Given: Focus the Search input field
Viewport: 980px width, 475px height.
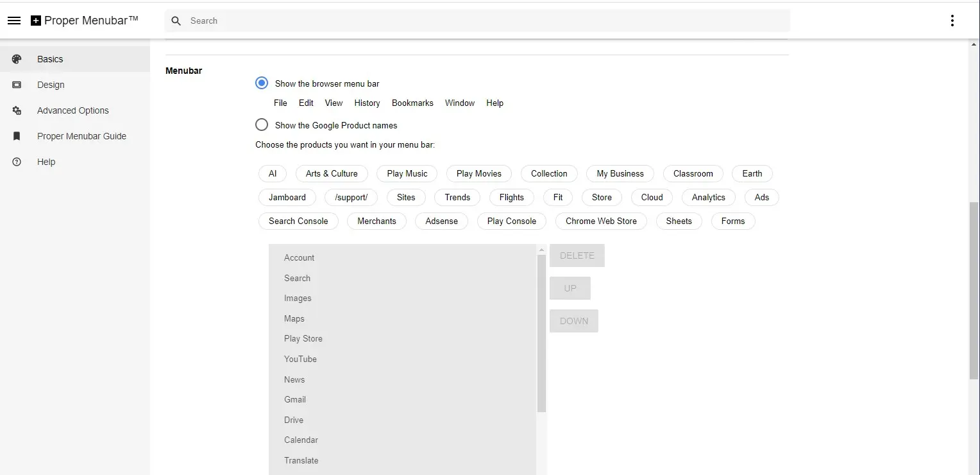Looking at the screenshot, I should [477, 21].
